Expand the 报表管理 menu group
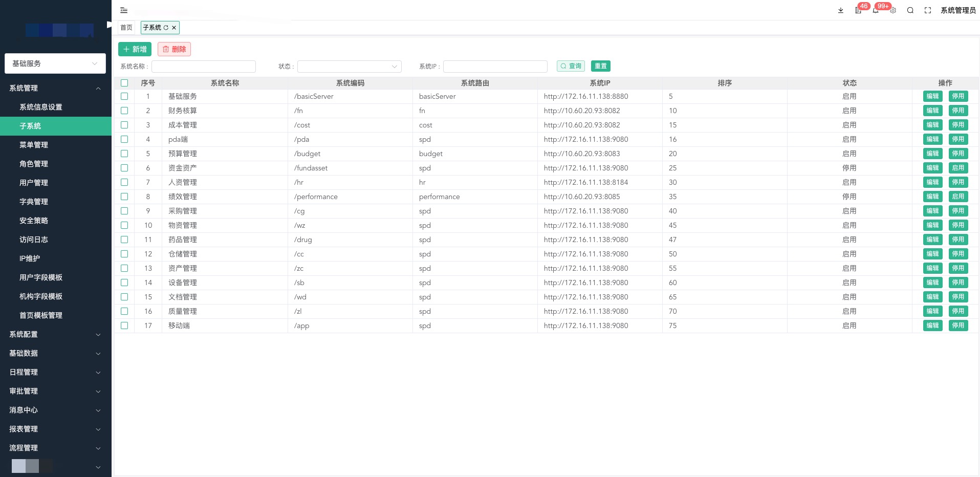The image size is (980, 477). (55, 429)
